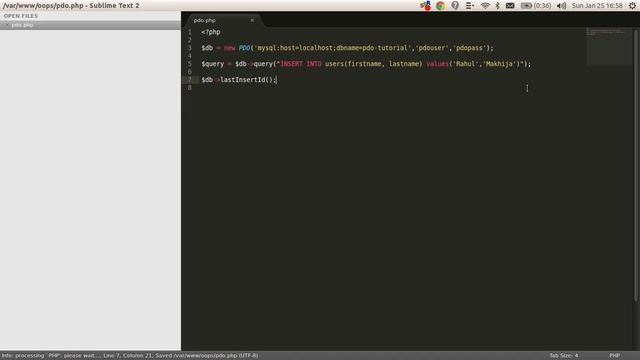Click line number 5 in the gutter

[x=190, y=64]
